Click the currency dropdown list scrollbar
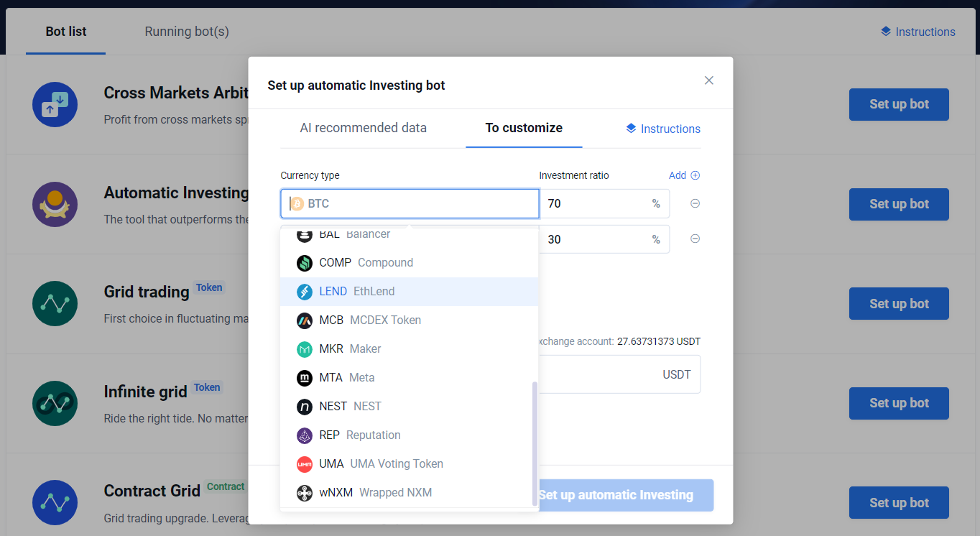This screenshot has height=536, width=980. click(x=534, y=442)
